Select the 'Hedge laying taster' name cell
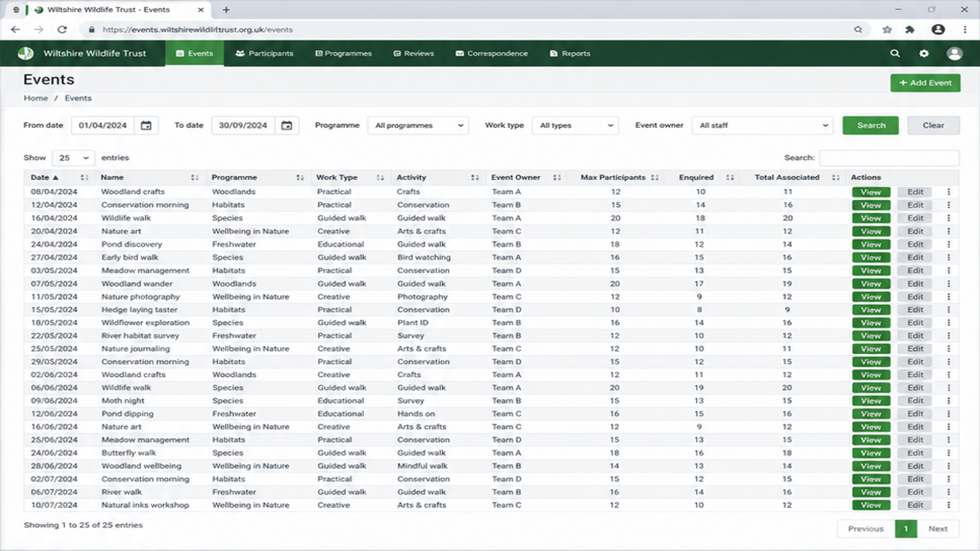Image resolution: width=980 pixels, height=551 pixels. 140,310
